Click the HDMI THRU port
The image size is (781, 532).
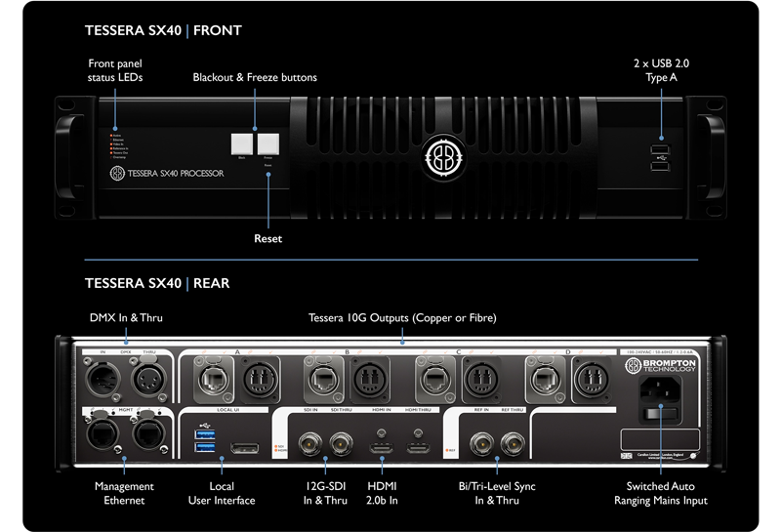point(418,447)
